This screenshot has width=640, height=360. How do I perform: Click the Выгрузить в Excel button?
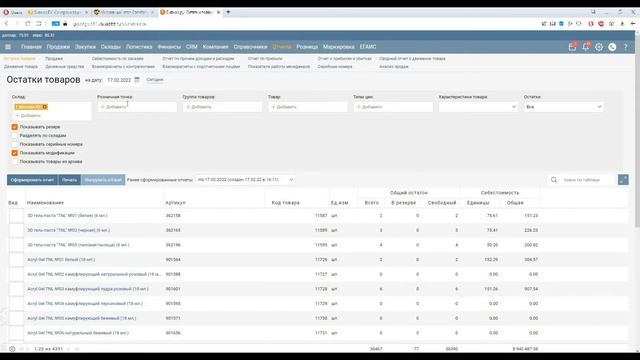click(103, 180)
